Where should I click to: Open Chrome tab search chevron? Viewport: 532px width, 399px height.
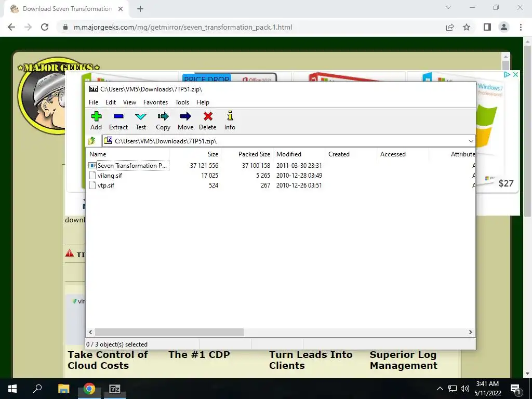pos(448,7)
